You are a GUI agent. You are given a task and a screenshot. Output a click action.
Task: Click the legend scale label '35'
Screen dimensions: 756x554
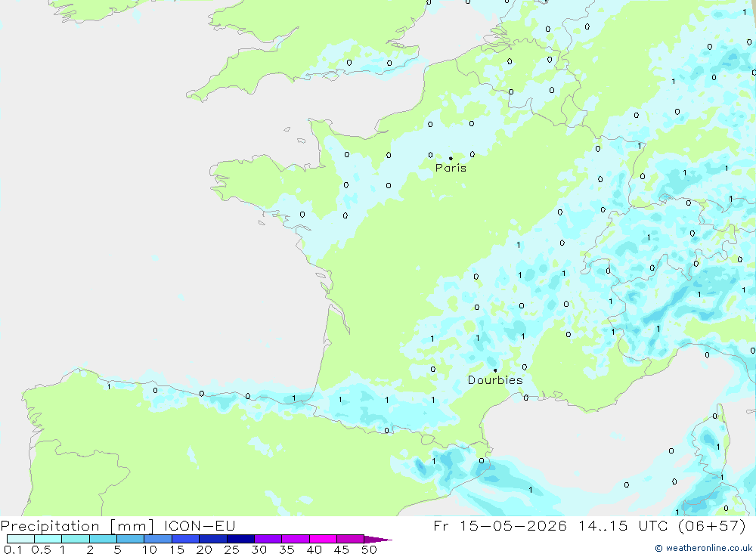[x=287, y=549]
